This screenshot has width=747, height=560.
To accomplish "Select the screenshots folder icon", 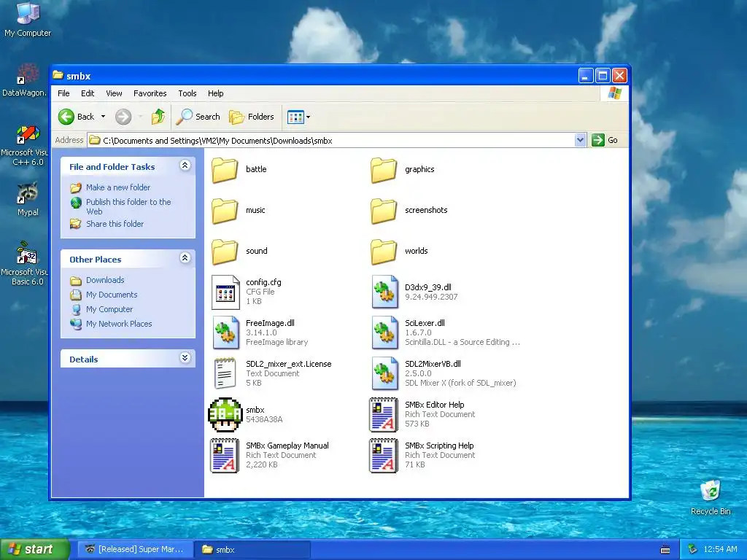I will (x=384, y=211).
